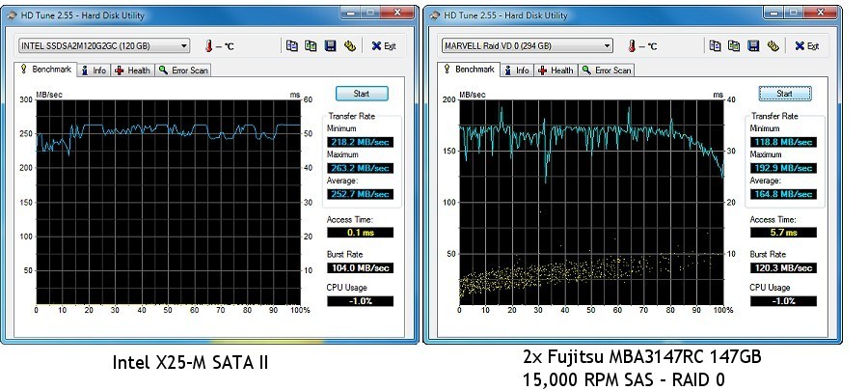Click thermometer temperature icon in Intel window
Image resolution: width=868 pixels, height=391 pixels.
click(208, 46)
